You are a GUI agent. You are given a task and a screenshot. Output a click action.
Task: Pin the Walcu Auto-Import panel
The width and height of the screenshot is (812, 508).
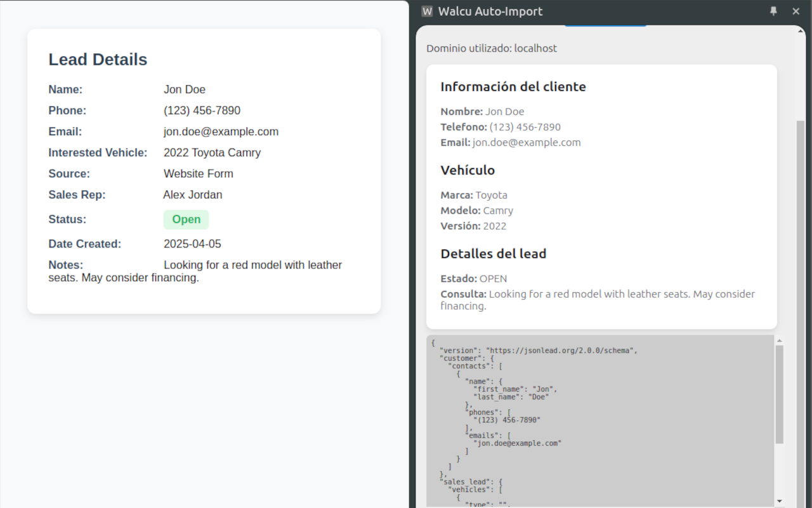pyautogui.click(x=773, y=11)
